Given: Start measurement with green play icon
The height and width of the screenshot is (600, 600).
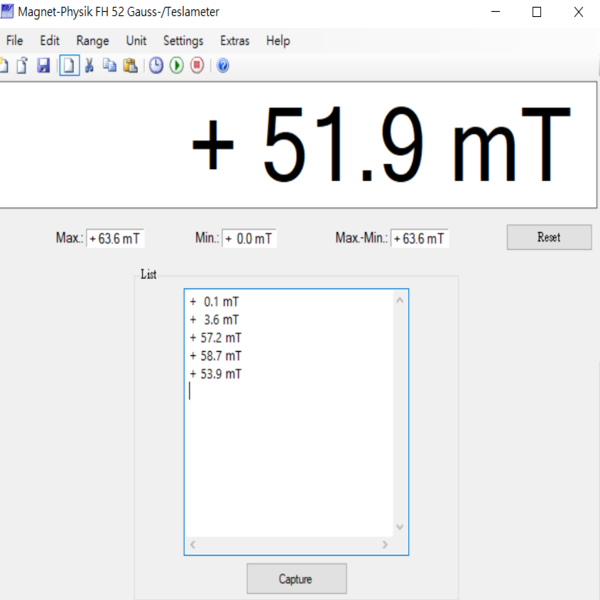Looking at the screenshot, I should [177, 66].
